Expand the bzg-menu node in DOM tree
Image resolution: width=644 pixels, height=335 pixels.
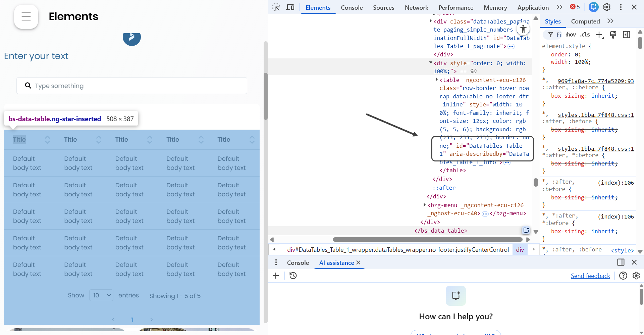click(x=424, y=205)
